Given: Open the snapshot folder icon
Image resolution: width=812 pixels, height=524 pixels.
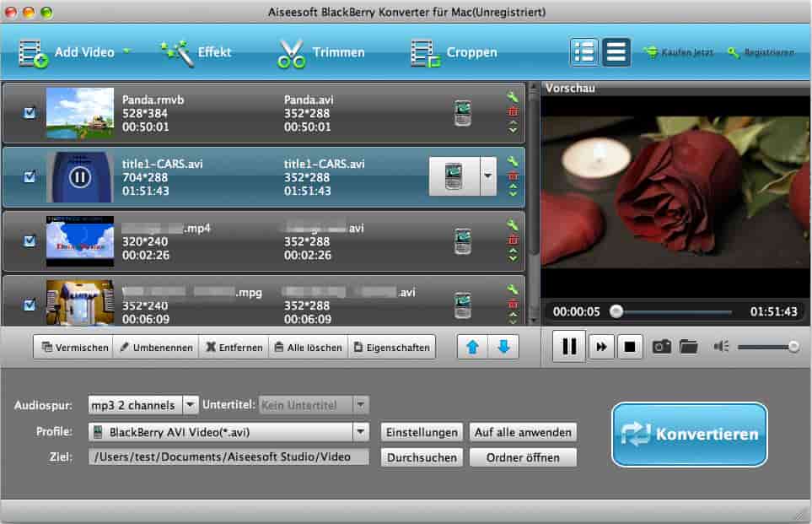Looking at the screenshot, I should click(x=688, y=346).
